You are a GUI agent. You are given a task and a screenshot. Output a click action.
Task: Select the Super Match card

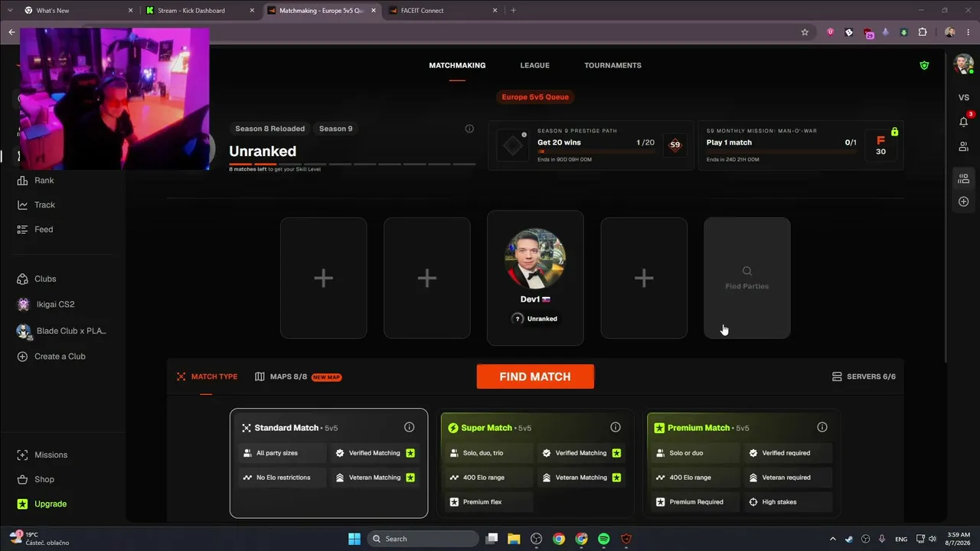[x=536, y=463]
